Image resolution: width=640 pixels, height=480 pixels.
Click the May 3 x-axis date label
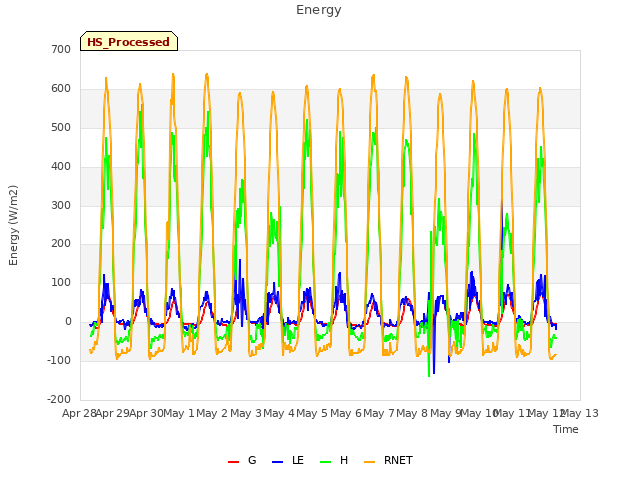(246, 413)
